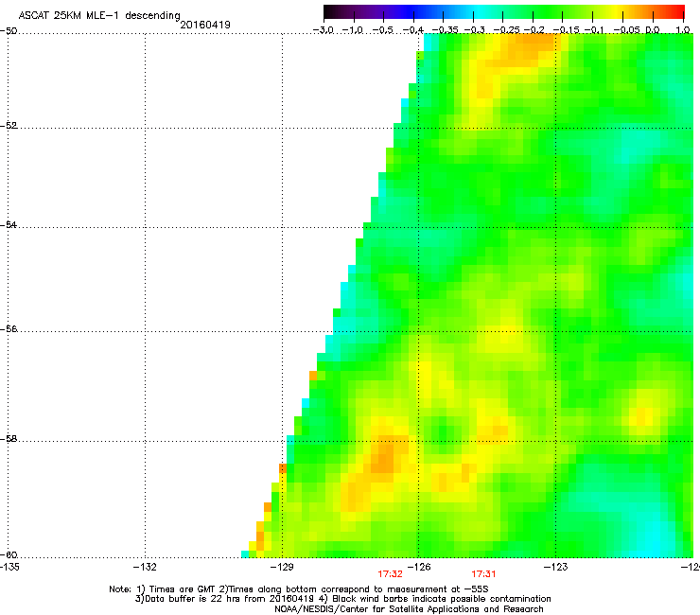Select the 'Times are GMT' note line

coord(299,589)
